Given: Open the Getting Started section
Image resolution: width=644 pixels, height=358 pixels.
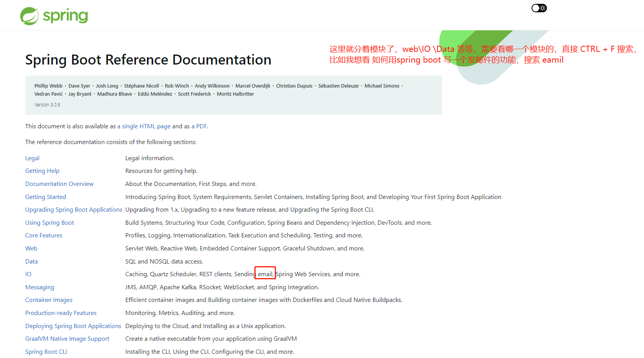Looking at the screenshot, I should coord(46,197).
